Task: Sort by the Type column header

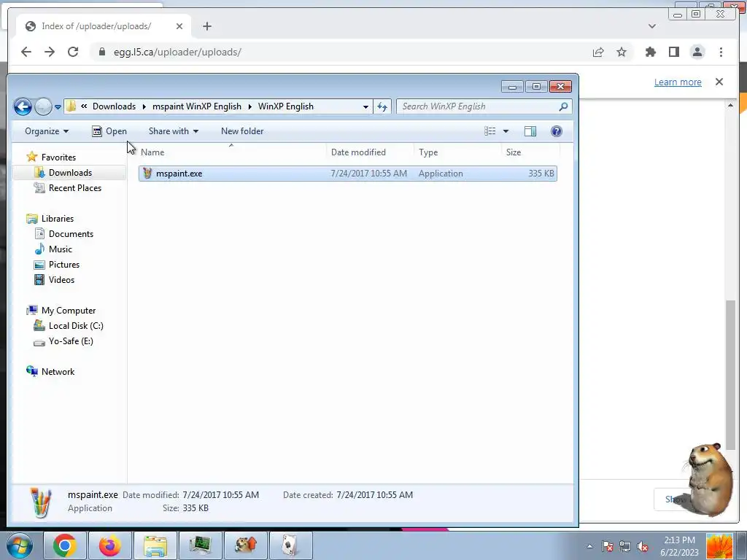Action: point(457,152)
